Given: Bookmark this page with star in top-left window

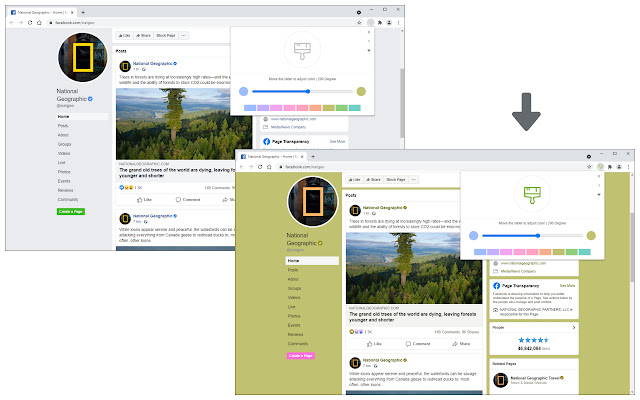Looking at the screenshot, I should 359,22.
